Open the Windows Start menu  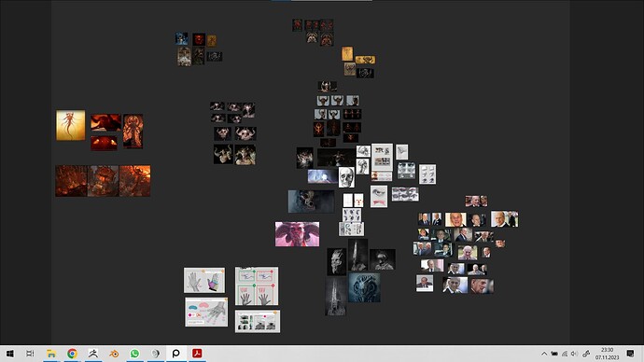click(10, 354)
